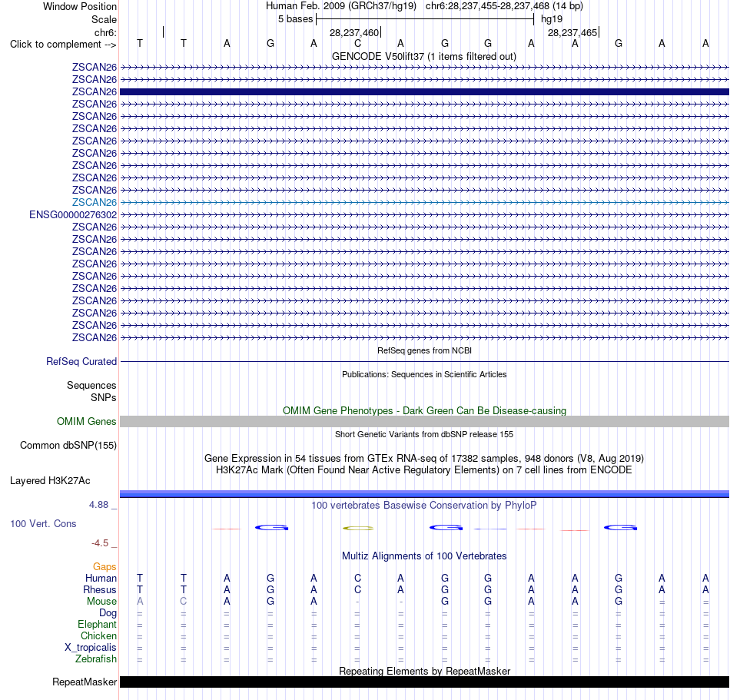Click the chr6:28,237,455-28,237,468 (14 bp) position text

[504, 6]
